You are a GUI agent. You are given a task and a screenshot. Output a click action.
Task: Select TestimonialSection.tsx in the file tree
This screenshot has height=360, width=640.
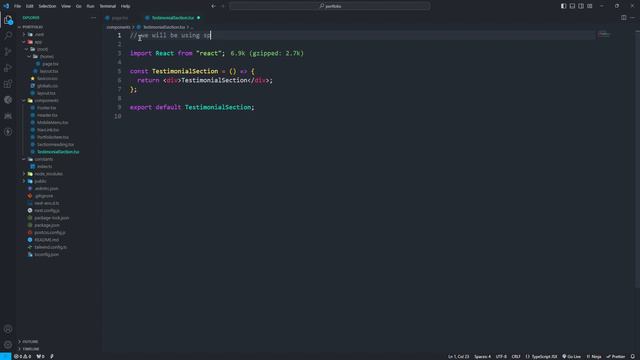[58, 152]
